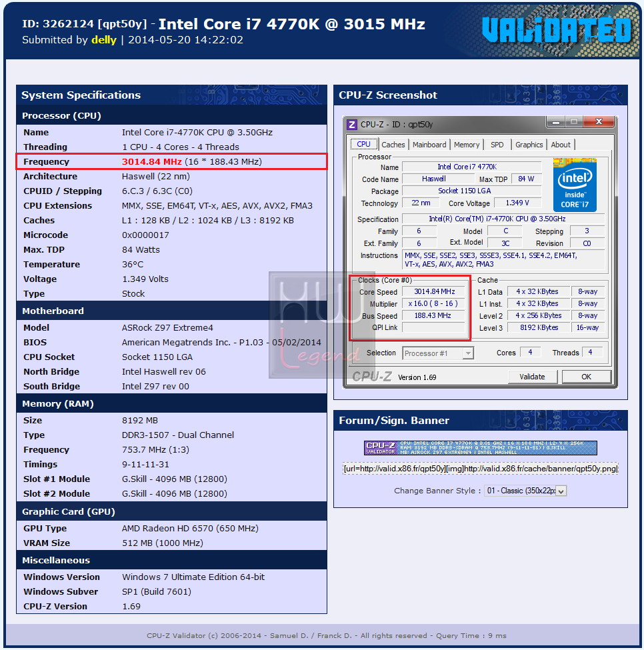Viewport: 644px width, 650px height.
Task: Switch to the Memory tab
Action: point(467,145)
